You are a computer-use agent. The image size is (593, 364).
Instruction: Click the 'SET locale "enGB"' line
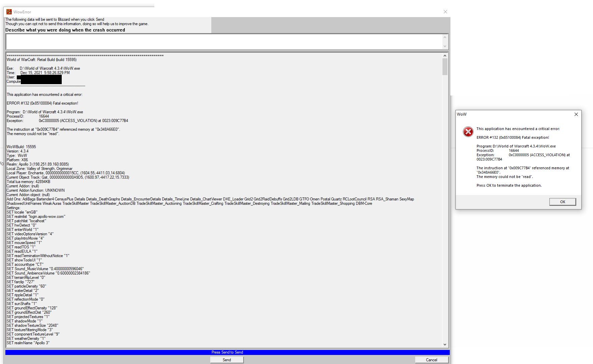pos(22,212)
